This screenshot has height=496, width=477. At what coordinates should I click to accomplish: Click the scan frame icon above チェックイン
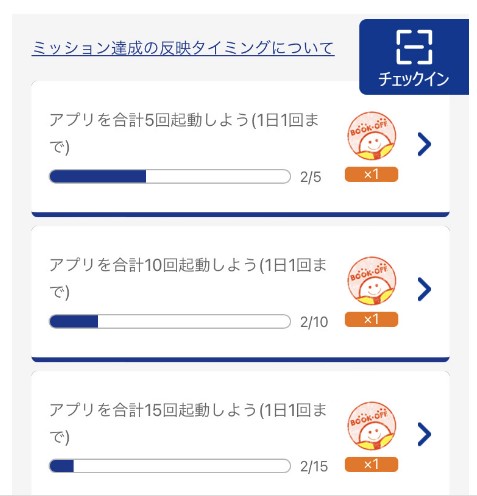click(414, 47)
